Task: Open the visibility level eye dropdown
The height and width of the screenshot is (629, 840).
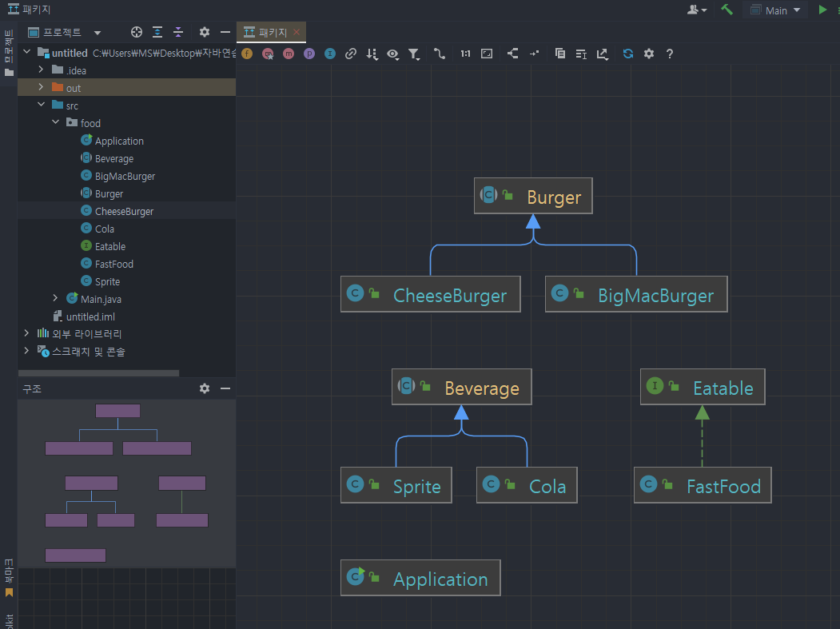Action: 392,54
